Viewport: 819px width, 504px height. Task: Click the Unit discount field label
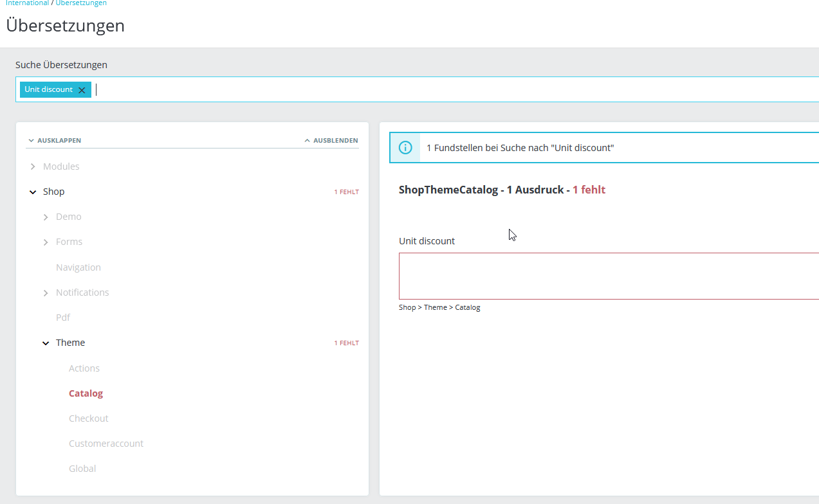(427, 241)
